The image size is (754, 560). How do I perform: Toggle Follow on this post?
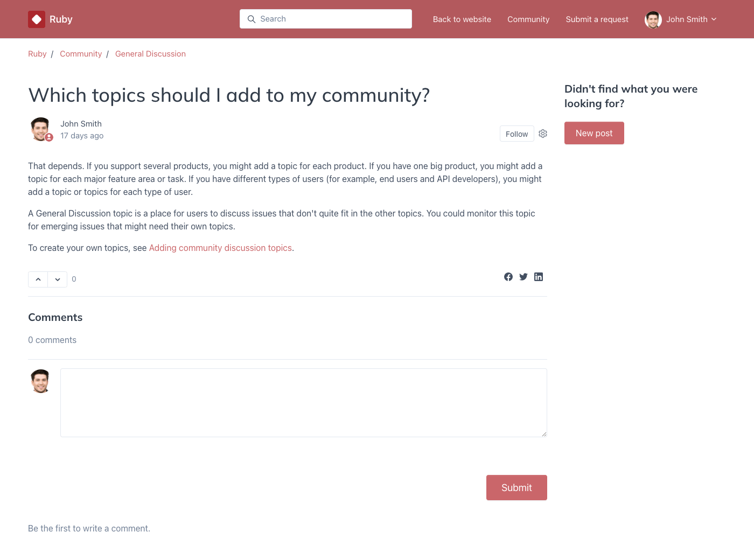[x=516, y=134]
